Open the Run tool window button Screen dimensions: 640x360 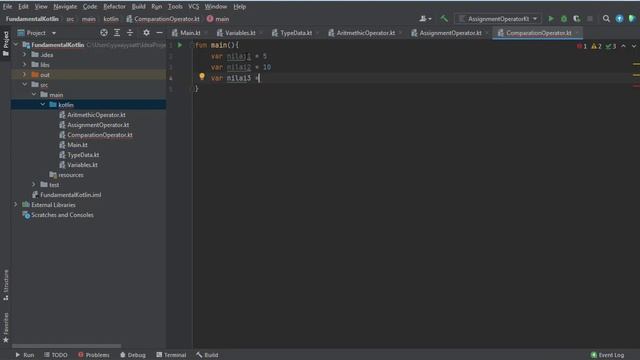click(25, 355)
